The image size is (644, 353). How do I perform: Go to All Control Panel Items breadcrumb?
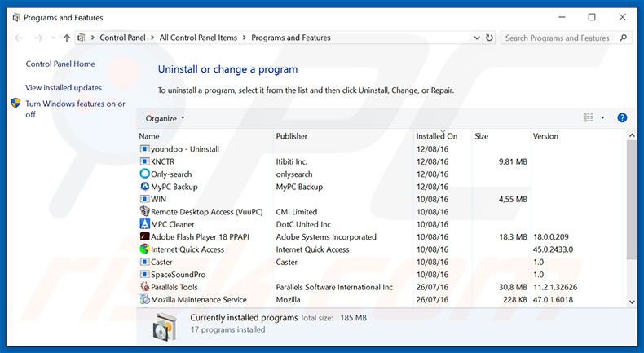tap(198, 38)
